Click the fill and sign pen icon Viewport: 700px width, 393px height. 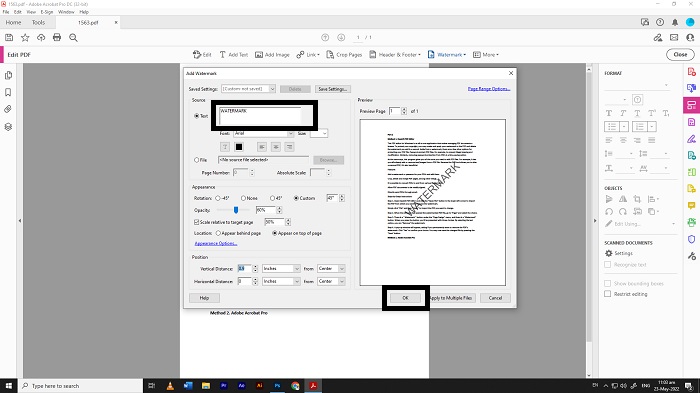click(x=658, y=38)
